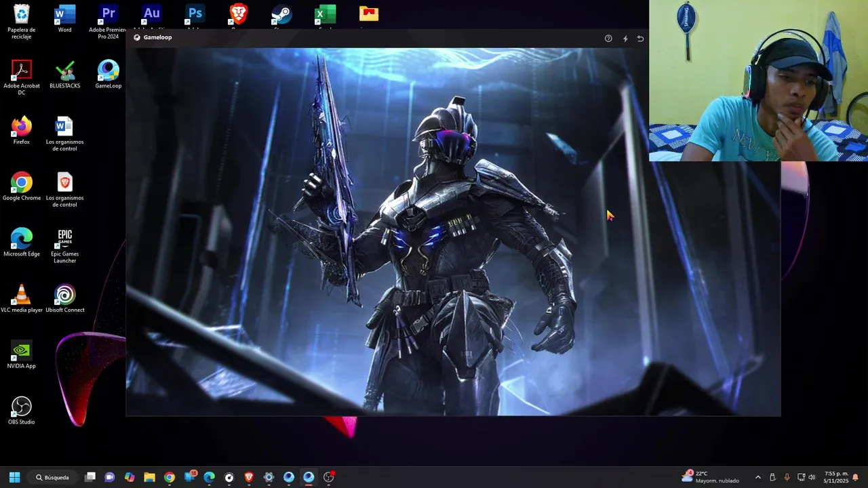Select the BLUESTACKS desktop shortcut
This screenshot has height=488, width=868.
(x=64, y=75)
